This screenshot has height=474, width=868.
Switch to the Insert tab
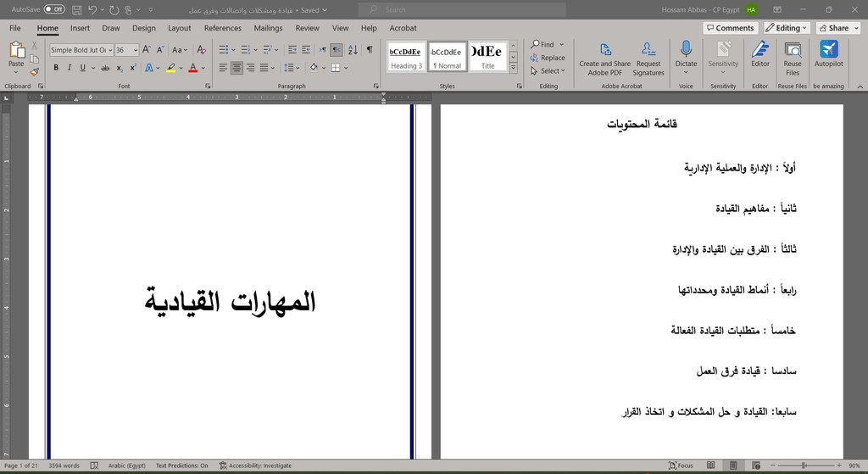[80, 28]
